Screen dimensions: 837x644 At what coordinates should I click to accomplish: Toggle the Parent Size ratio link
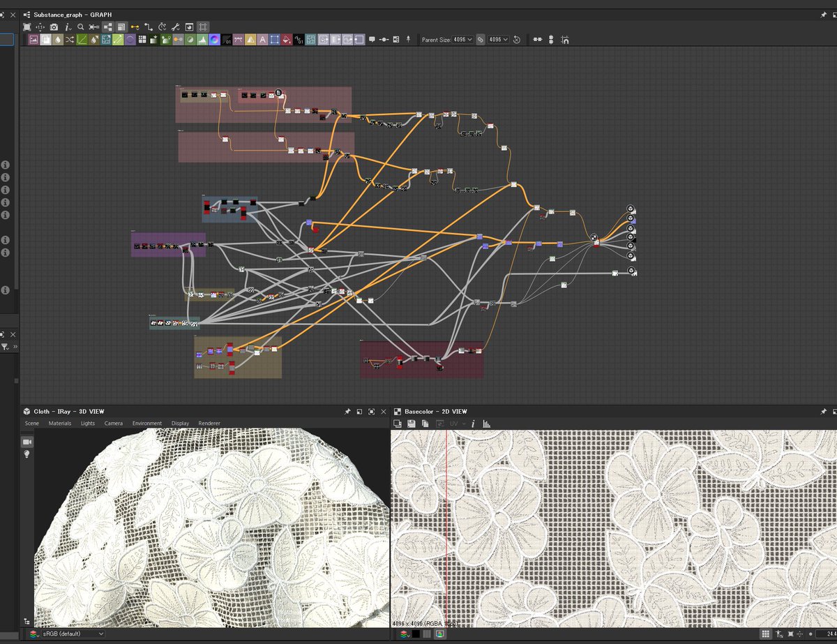click(x=481, y=40)
